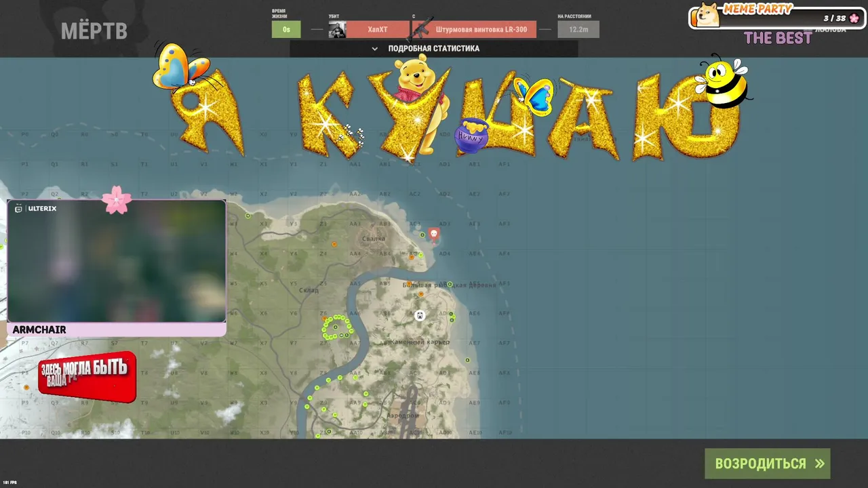868x488 pixels.
Task: Select the green respawn marker near grid W3
Action: coord(248,216)
